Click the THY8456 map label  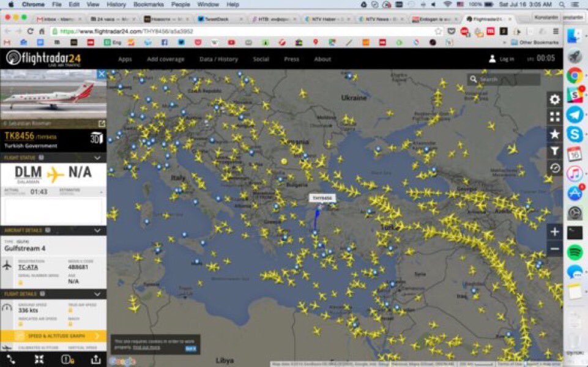pyautogui.click(x=322, y=198)
